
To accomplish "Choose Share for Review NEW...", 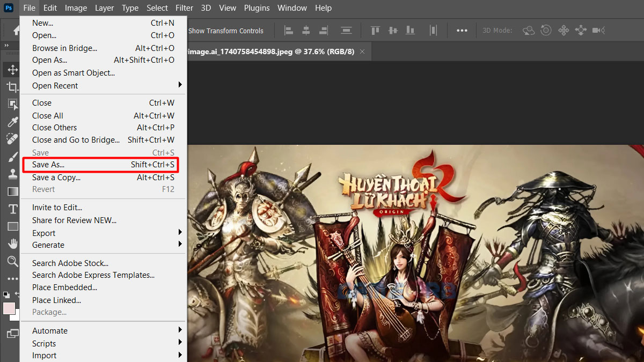I will (103, 220).
